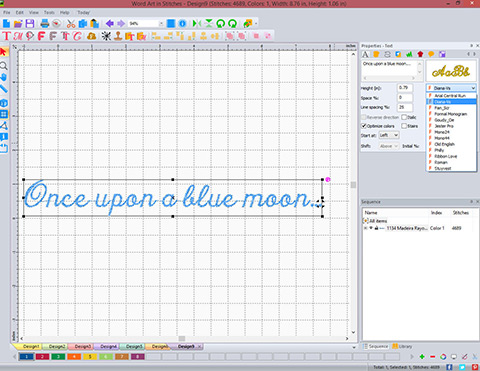The image size is (480, 371).
Task: Open the File menu
Action: (x=6, y=12)
